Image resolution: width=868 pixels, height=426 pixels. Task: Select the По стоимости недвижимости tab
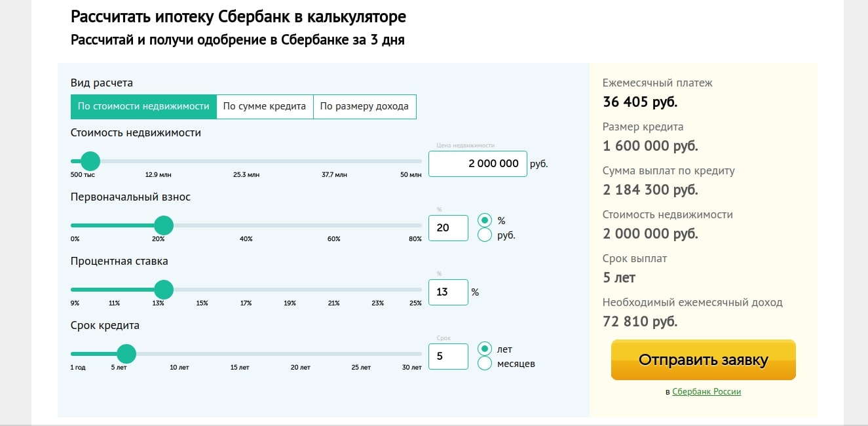(x=143, y=106)
